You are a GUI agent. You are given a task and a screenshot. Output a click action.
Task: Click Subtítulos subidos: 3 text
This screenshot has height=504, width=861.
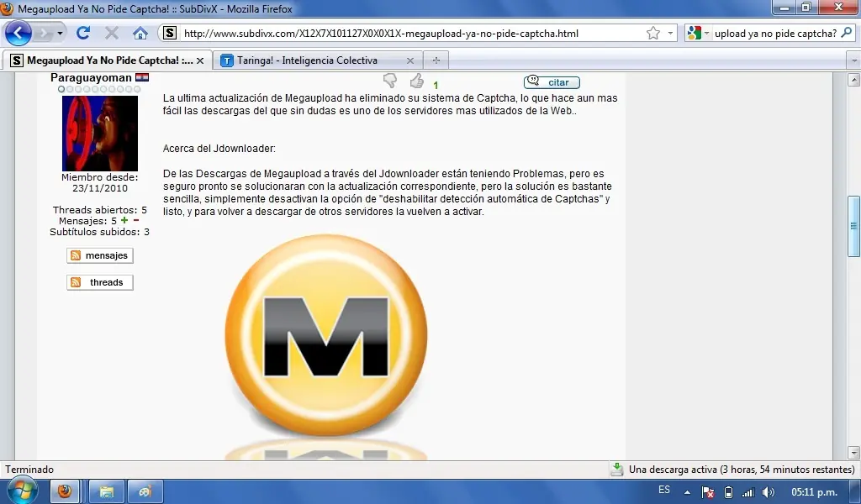pyautogui.click(x=99, y=232)
